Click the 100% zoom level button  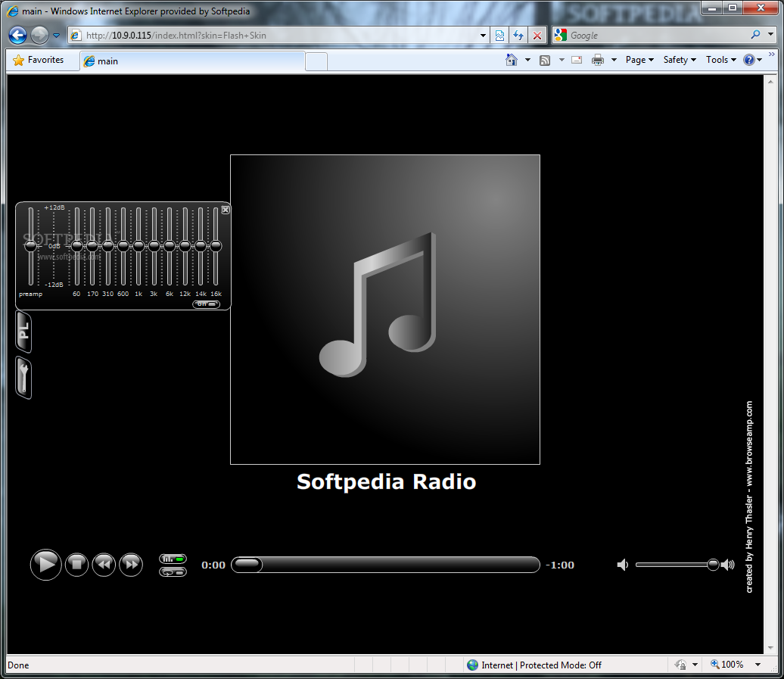point(727,665)
